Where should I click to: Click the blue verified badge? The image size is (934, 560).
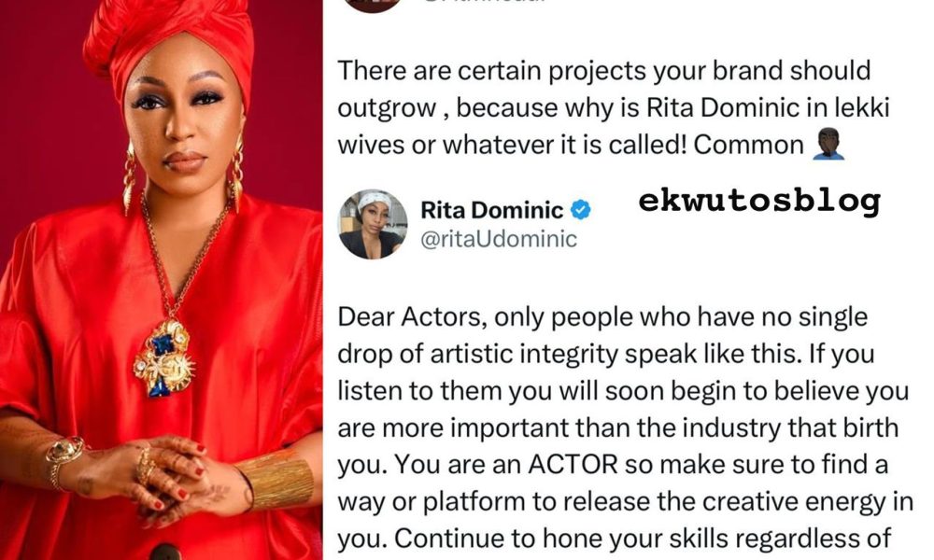[581, 210]
